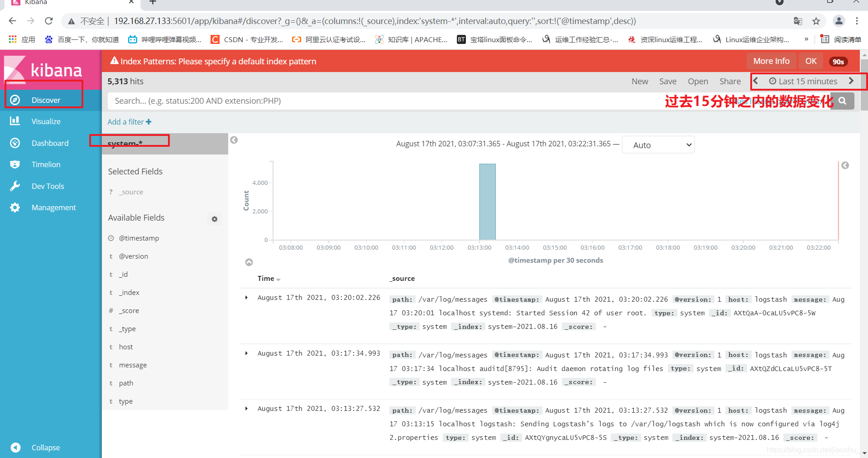
Task: Open the Management gear icon
Action: point(15,207)
